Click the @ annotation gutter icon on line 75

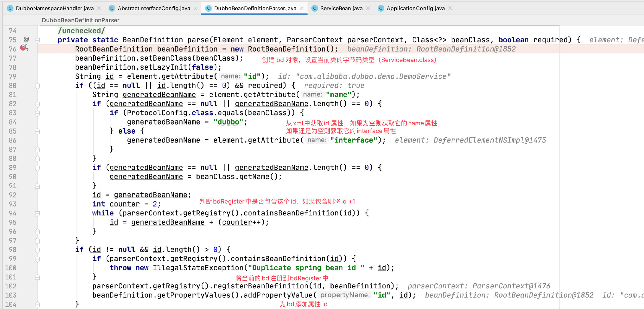click(x=26, y=39)
